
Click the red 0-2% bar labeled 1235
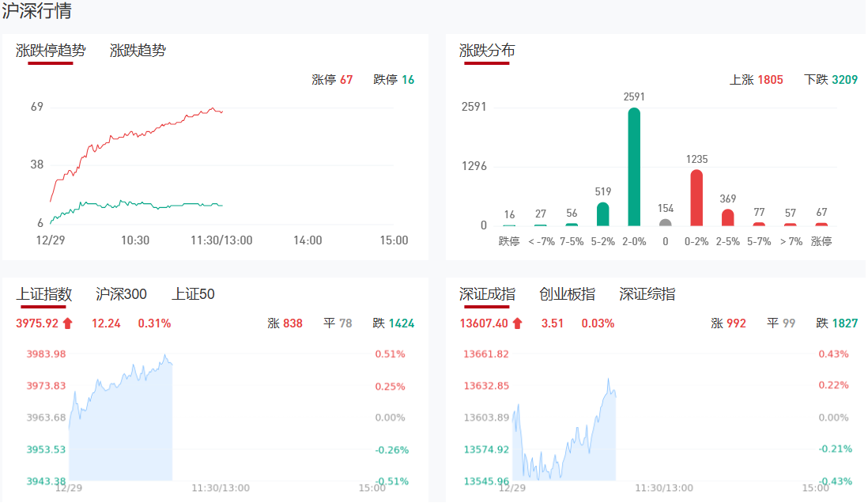696,199
